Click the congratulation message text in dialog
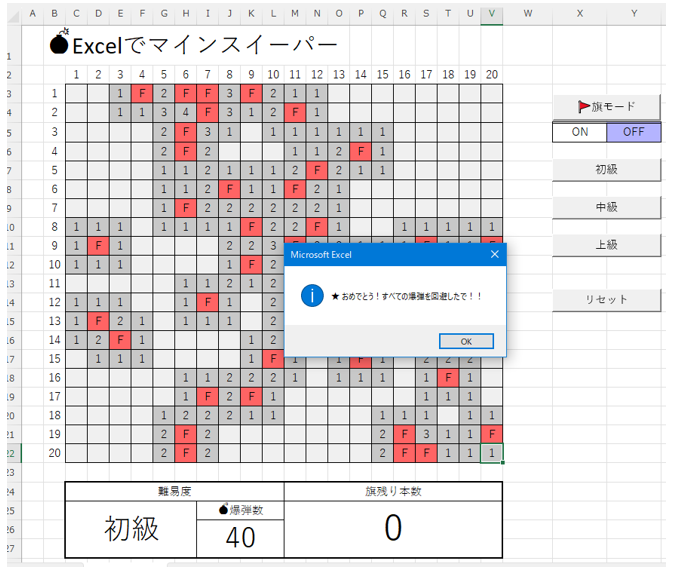This screenshot has width=673, height=570. click(x=406, y=297)
